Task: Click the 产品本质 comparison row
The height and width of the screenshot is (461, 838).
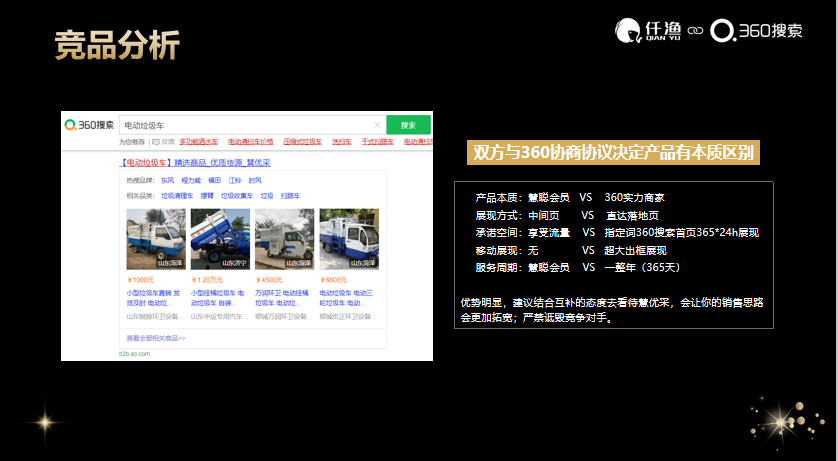Action: 570,198
